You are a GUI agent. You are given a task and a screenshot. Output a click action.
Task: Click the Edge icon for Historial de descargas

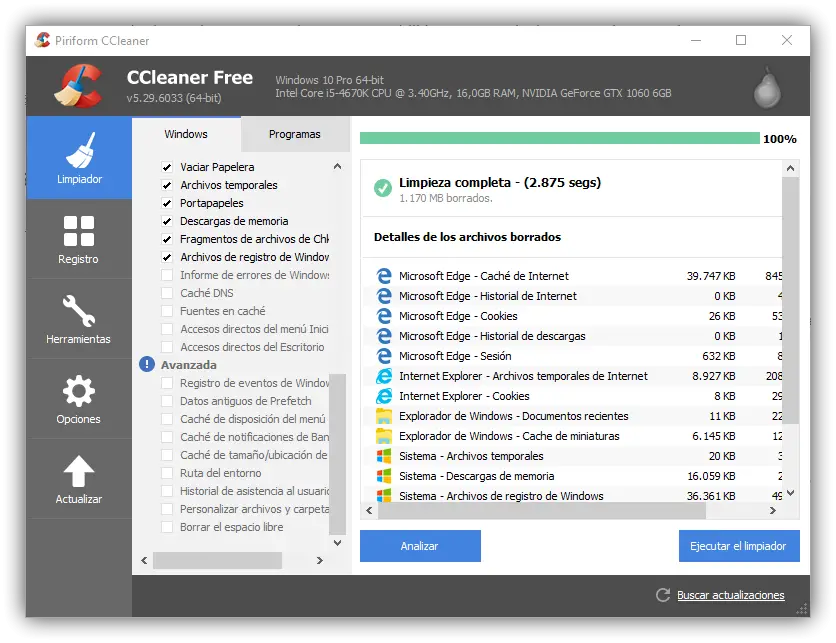point(383,336)
